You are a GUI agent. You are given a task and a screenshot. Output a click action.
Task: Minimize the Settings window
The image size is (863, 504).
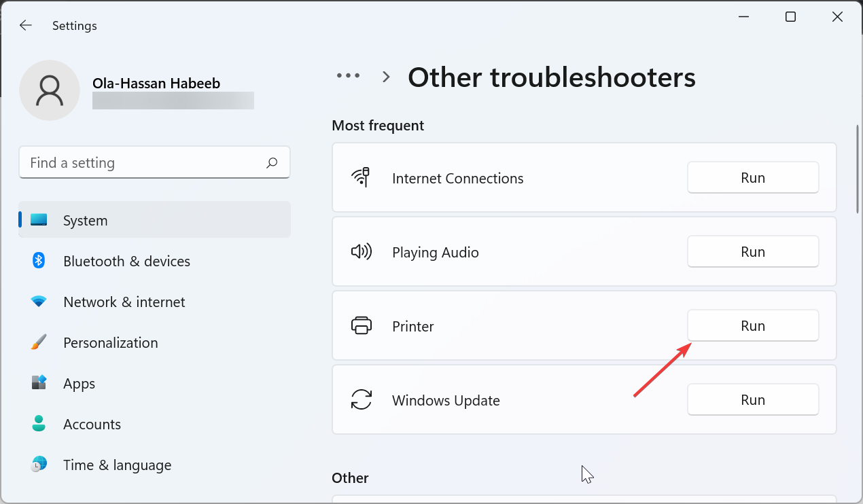tap(743, 17)
